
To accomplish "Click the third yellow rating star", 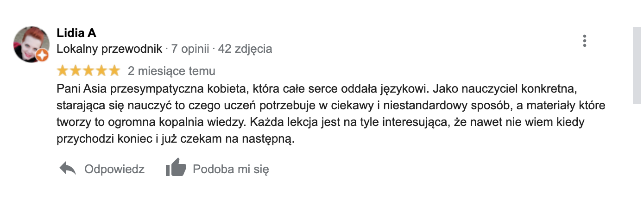I will coord(88,71).
